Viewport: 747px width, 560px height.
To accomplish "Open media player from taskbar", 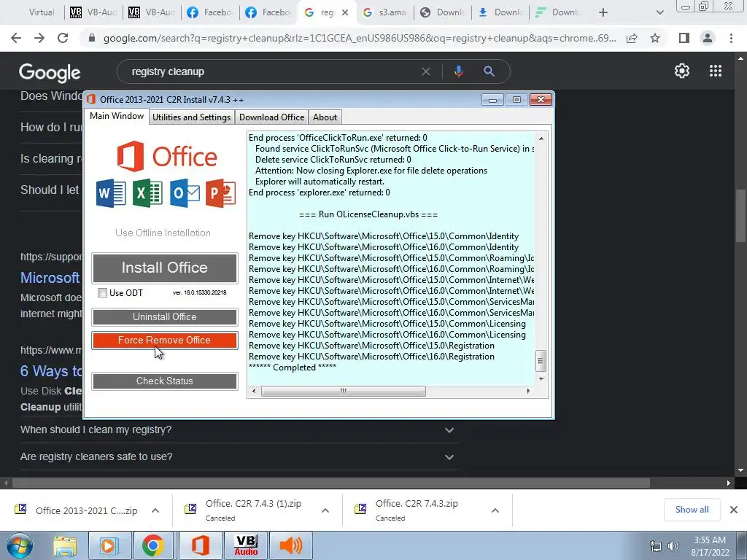I will coord(108,545).
